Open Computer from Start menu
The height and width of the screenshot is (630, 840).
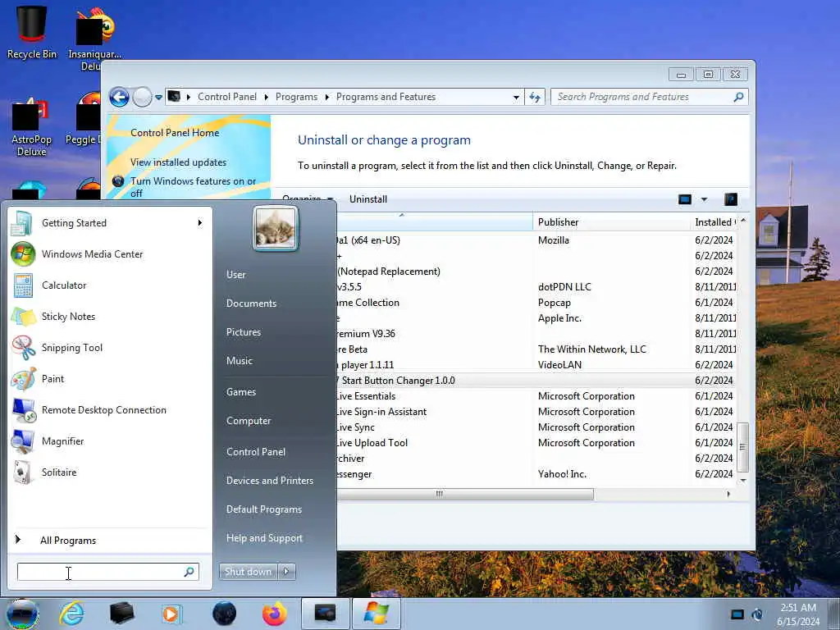249,421
